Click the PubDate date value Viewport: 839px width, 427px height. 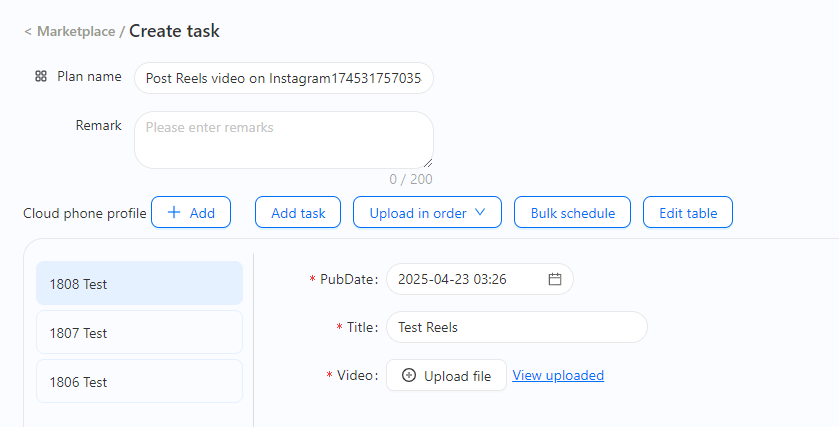pyautogui.click(x=452, y=279)
